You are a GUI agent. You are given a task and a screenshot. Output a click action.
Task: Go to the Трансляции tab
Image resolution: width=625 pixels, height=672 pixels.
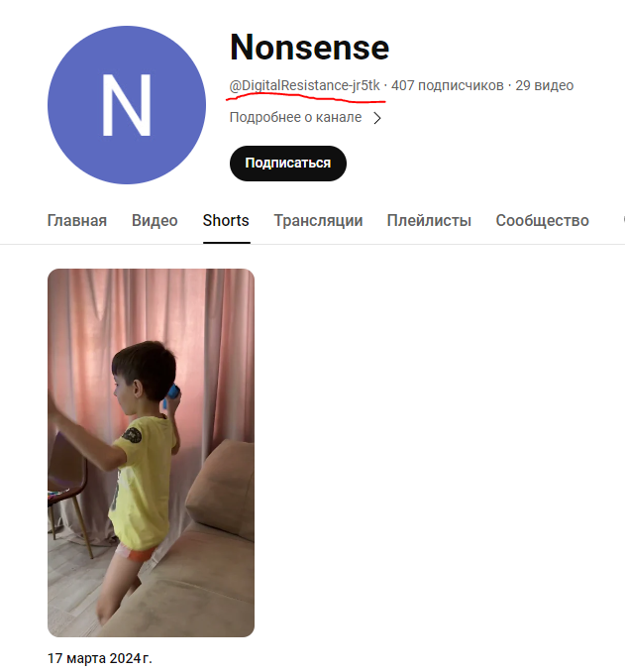click(318, 221)
